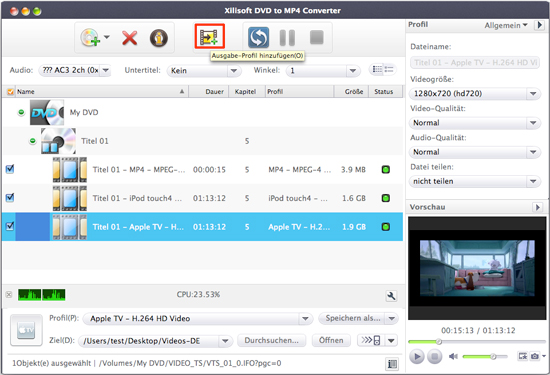The width and height of the screenshot is (550, 375).
Task: Open the Videogröße 1280x720 dropdown
Action: [475, 94]
